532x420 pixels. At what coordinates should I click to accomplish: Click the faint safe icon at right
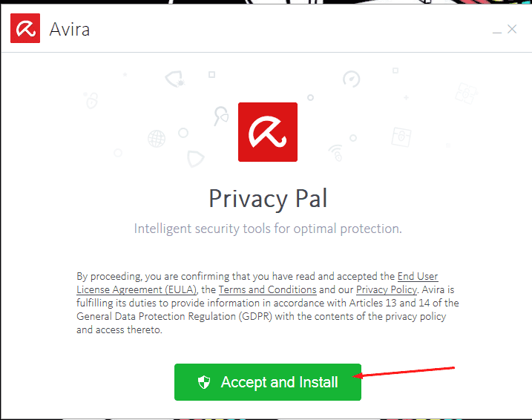401,137
